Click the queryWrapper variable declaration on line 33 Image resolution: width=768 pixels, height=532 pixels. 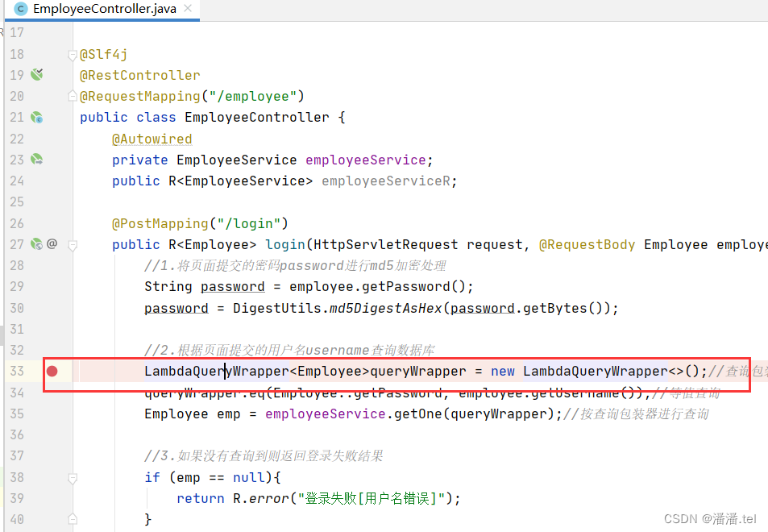[x=417, y=371]
